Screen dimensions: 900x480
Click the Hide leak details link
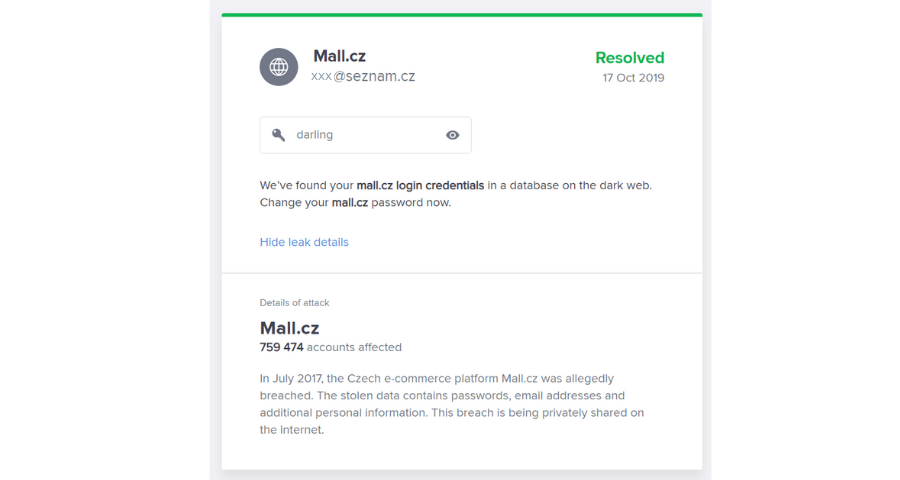304,242
